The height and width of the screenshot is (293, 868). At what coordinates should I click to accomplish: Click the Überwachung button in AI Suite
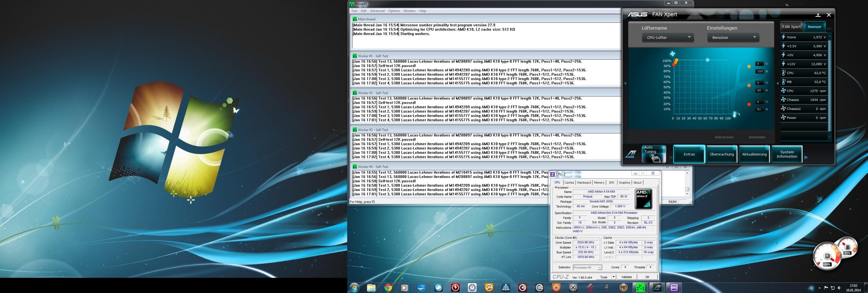(722, 154)
